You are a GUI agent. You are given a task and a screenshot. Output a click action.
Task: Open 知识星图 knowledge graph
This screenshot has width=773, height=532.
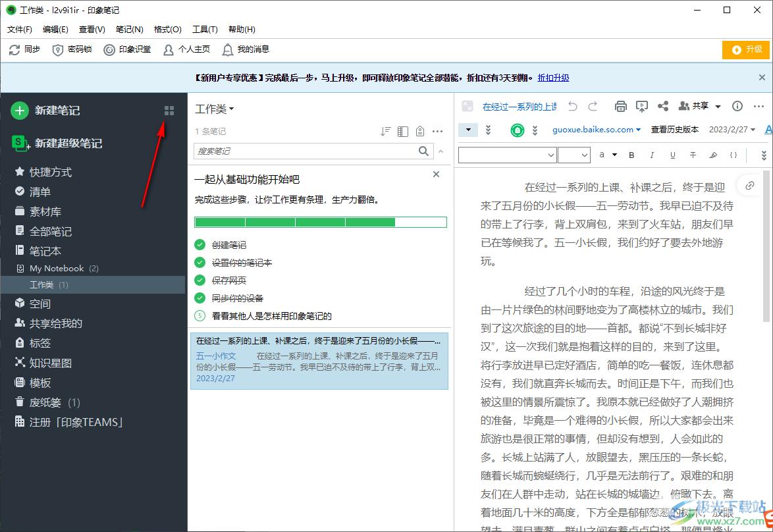point(43,363)
